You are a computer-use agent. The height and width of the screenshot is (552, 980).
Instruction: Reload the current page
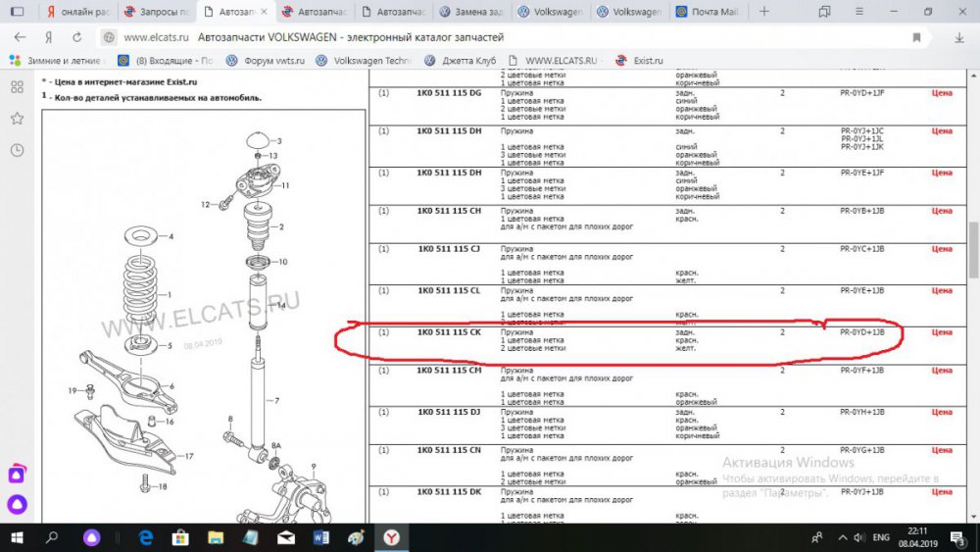(x=76, y=37)
